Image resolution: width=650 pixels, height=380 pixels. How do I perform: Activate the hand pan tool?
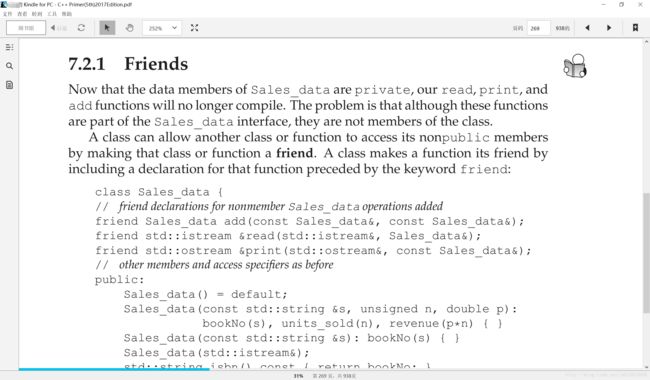[130, 28]
